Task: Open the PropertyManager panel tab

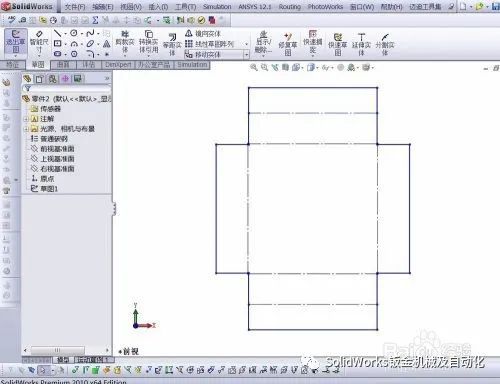Action: click(x=40, y=79)
